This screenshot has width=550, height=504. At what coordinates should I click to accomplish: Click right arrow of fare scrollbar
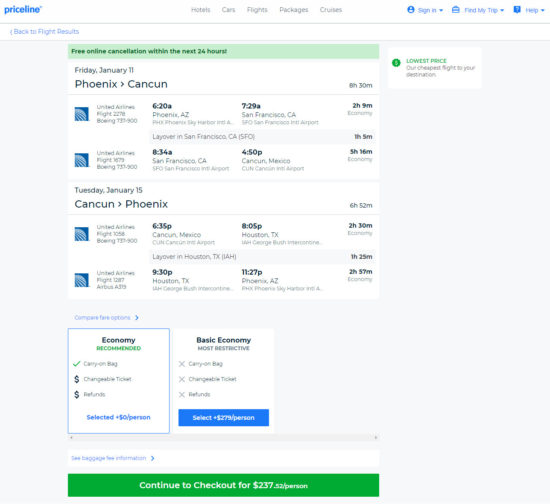[376, 437]
